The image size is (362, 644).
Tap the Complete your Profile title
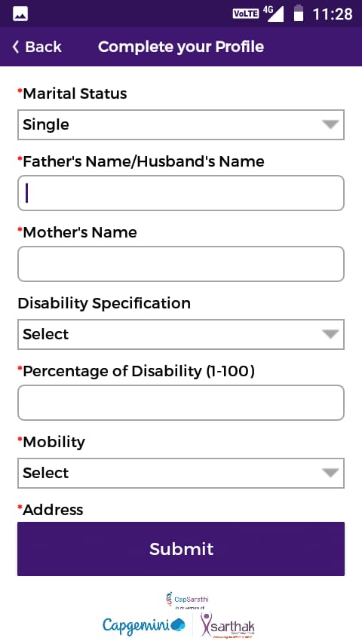[x=181, y=47]
